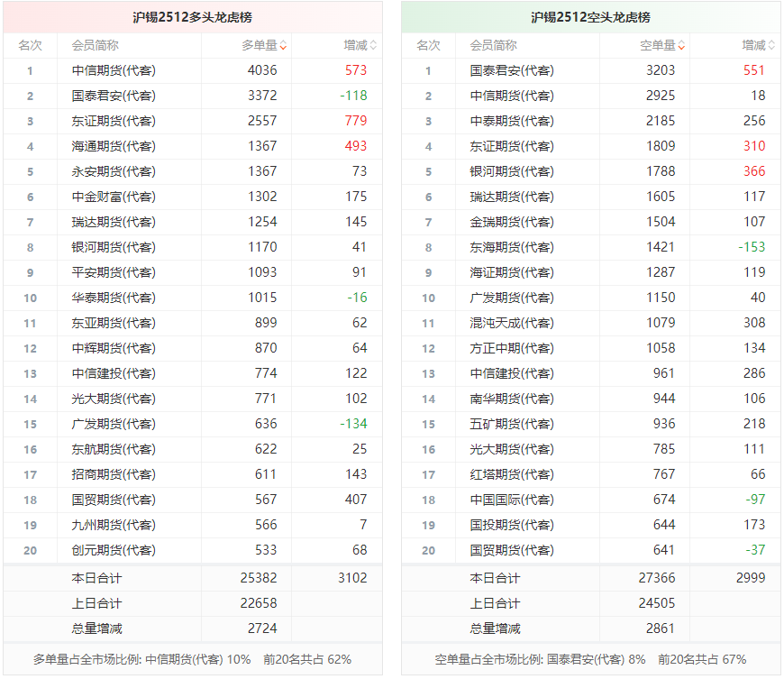Click short position value 3203
Screen dimensions: 784x679
point(661,70)
